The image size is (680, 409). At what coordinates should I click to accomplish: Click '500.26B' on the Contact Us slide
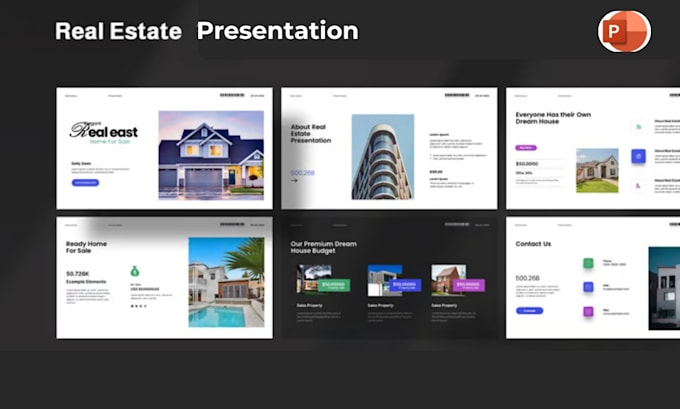[x=527, y=278]
